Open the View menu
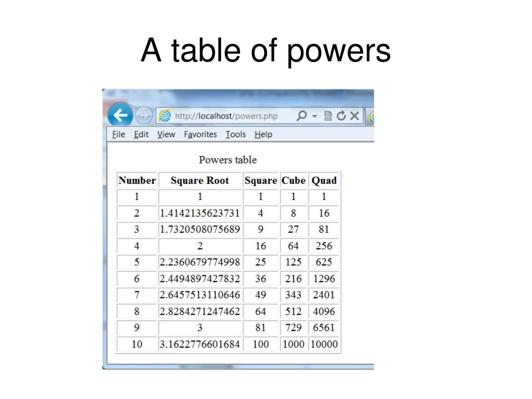The image size is (532, 399). tap(166, 135)
